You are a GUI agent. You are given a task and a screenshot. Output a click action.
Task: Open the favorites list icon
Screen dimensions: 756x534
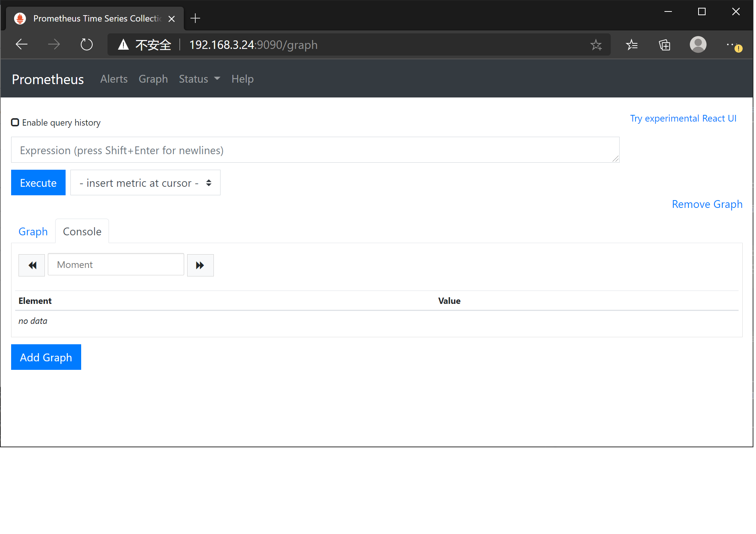(x=631, y=45)
